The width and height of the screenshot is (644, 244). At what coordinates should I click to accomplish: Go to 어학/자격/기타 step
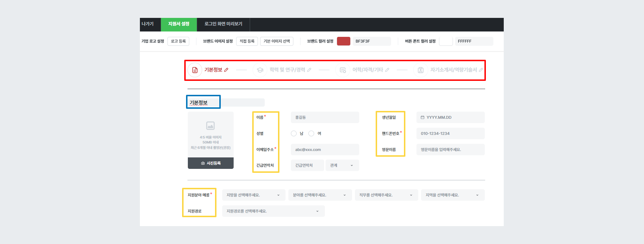pyautogui.click(x=368, y=70)
